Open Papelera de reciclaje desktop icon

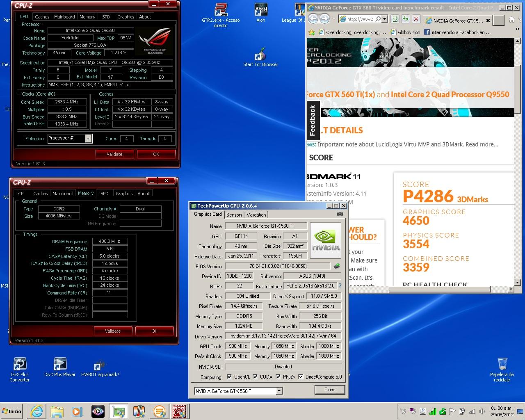pyautogui.click(x=502, y=370)
